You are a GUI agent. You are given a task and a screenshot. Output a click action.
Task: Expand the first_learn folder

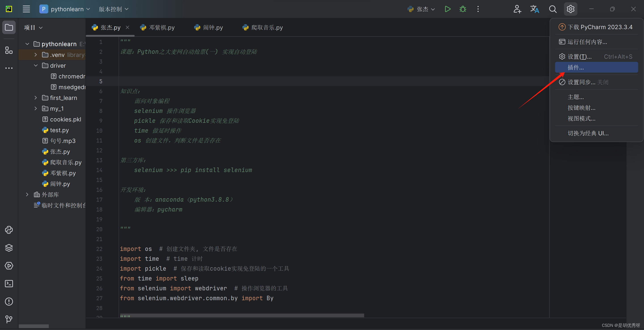(36, 98)
